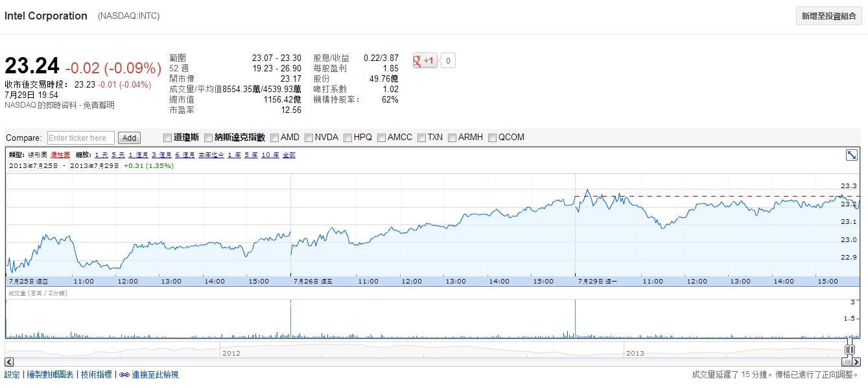Click the 52 週 range 19.23 - 26.90
Viewport: 868px width, 388px height.
pyautogui.click(x=277, y=69)
